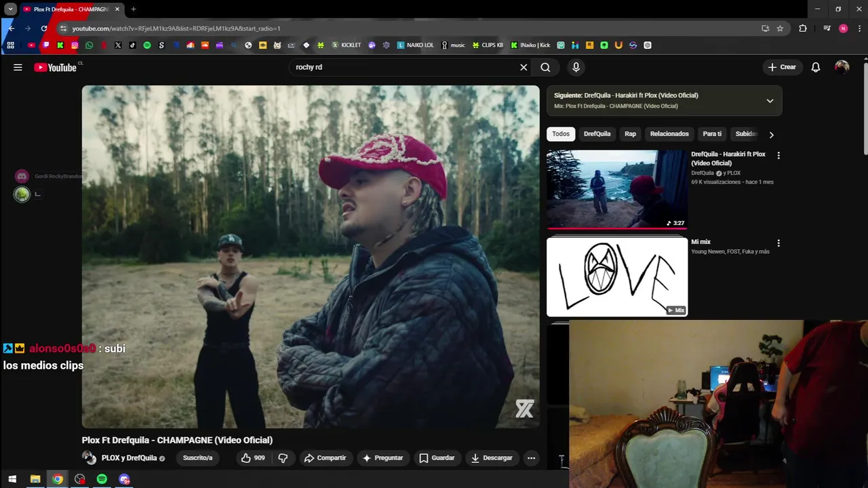Open PLOX y DrefQuila channel name link

(x=129, y=458)
